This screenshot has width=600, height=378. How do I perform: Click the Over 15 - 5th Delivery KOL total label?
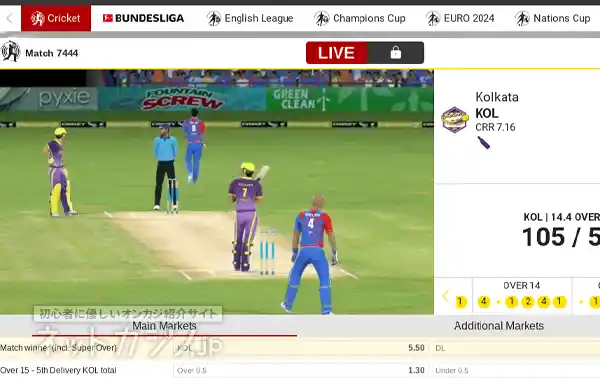coord(58,370)
